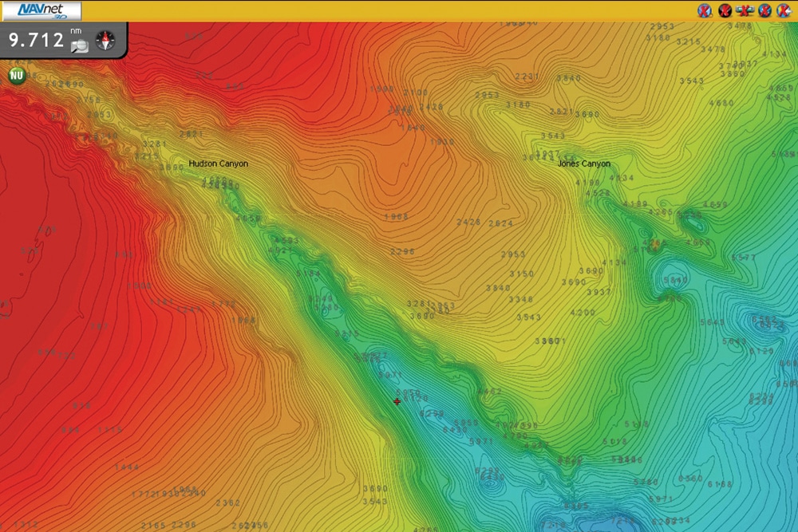Image resolution: width=798 pixels, height=532 pixels.
Task: Click the rightmost status icon with white arrow
Action: point(784,10)
